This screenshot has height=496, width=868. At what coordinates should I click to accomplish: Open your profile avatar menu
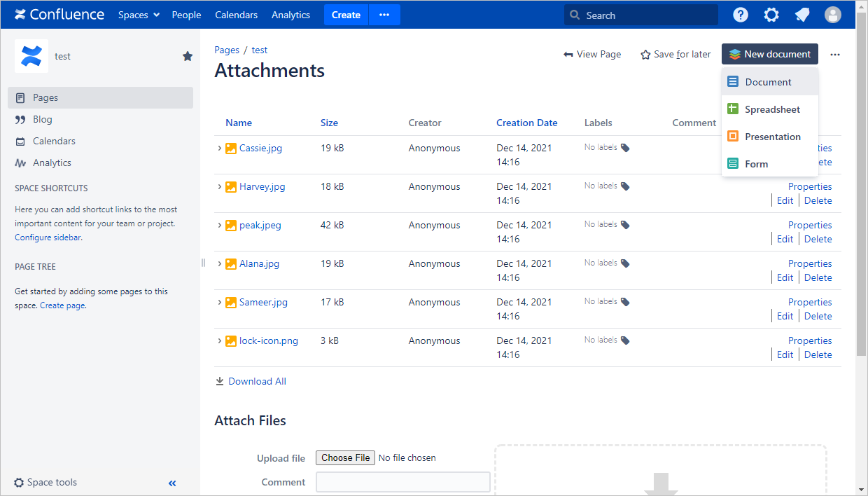832,15
